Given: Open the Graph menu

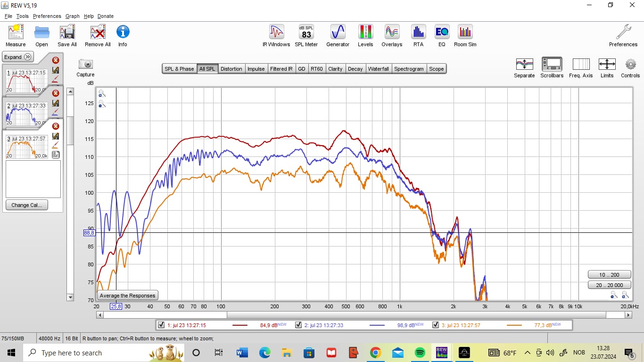Looking at the screenshot, I should (72, 16).
